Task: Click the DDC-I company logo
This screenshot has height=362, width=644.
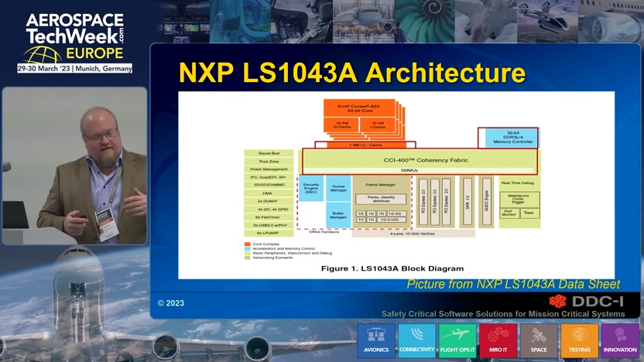Action: coord(586,301)
